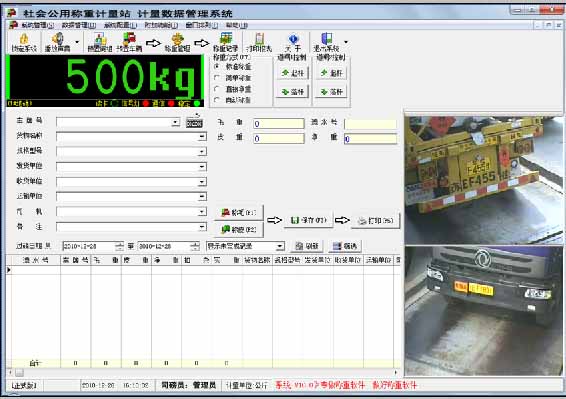Open the weighing records toolbar icon
Image resolution: width=566 pixels, height=399 pixels.
[226, 42]
